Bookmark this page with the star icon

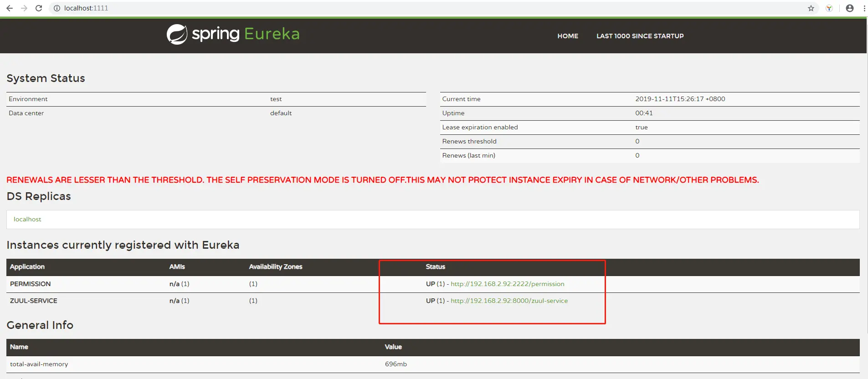811,8
